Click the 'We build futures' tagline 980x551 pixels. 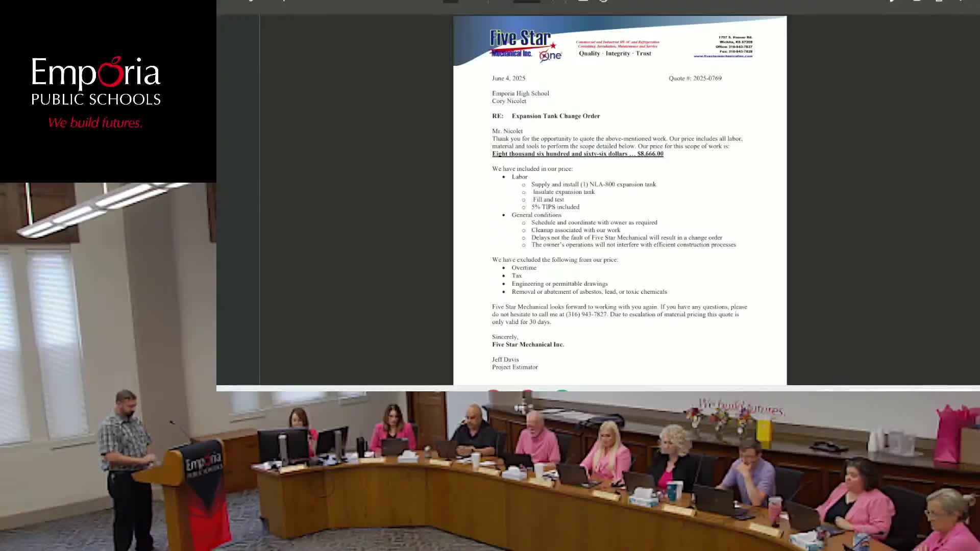pyautogui.click(x=95, y=123)
